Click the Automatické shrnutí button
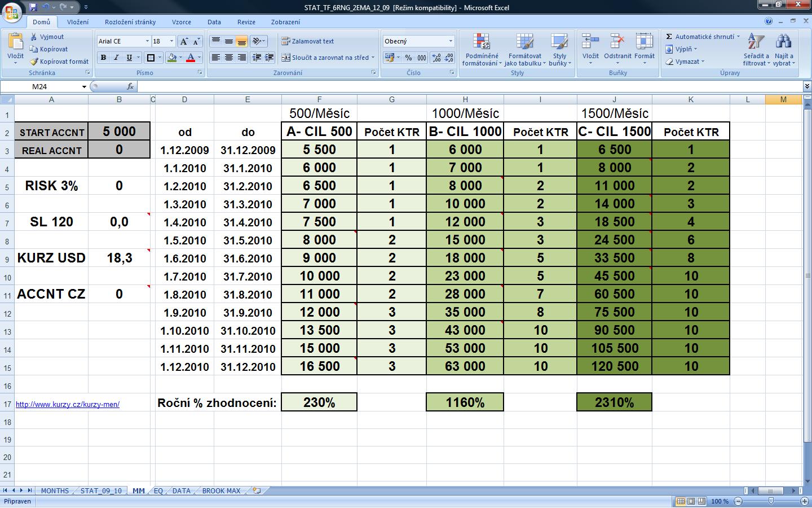Viewport: 812px width, 508px height. 703,37
